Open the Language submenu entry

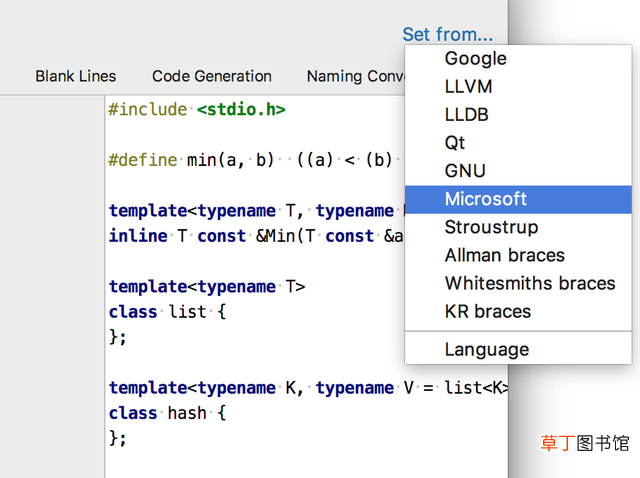point(518,350)
